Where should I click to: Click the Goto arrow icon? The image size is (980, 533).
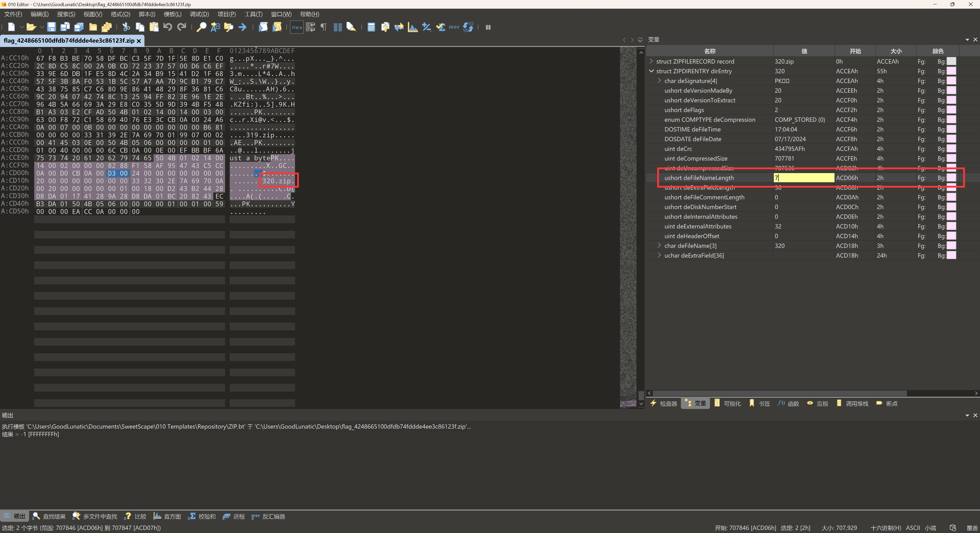242,27
